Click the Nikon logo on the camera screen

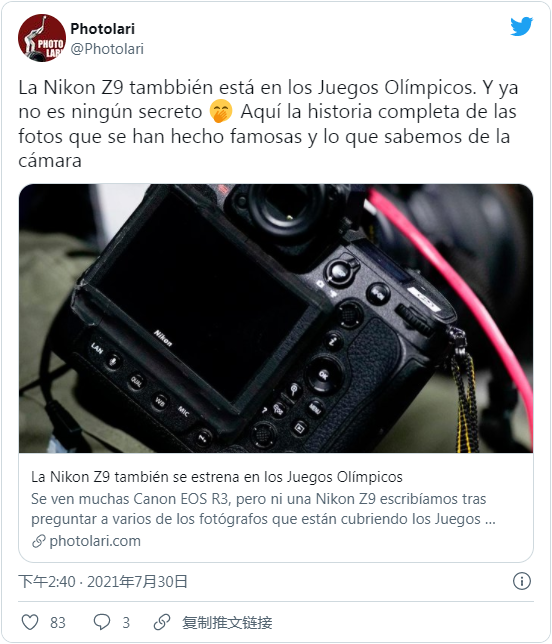coord(163,338)
